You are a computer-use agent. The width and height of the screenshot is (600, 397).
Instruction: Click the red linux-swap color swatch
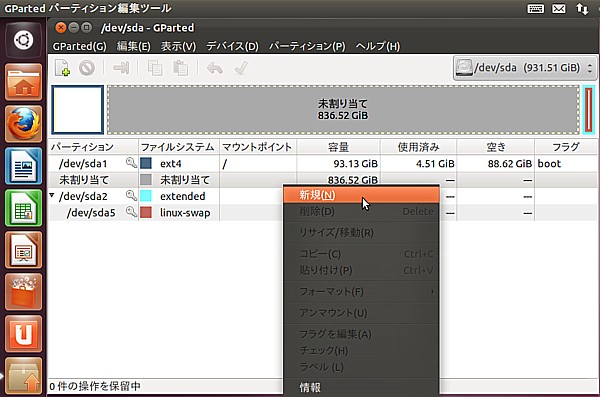(146, 212)
